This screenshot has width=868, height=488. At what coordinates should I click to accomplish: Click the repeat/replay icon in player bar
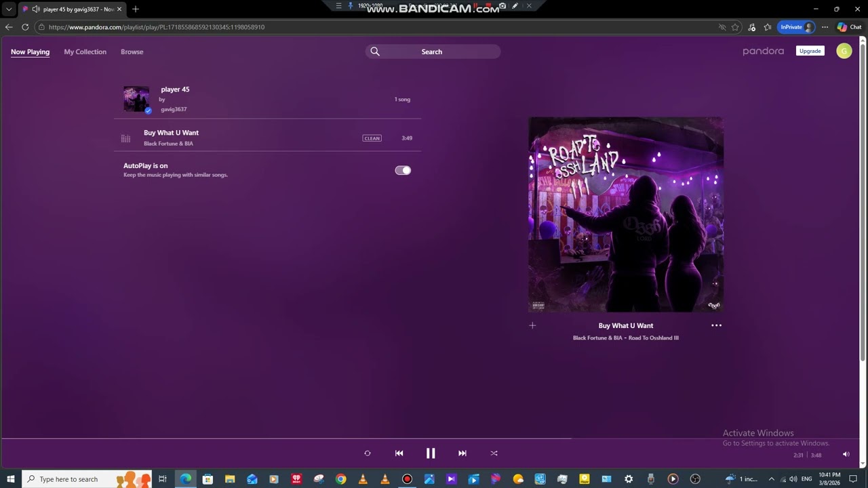(368, 453)
